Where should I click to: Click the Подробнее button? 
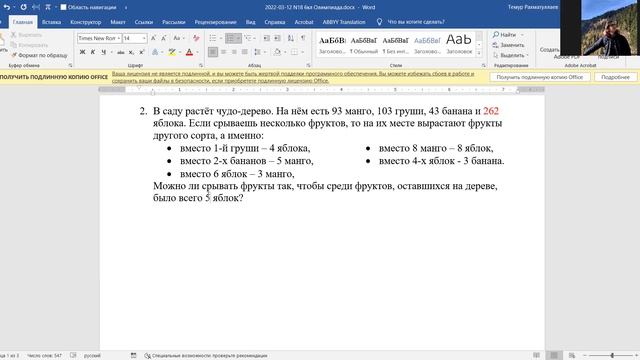[x=616, y=77]
